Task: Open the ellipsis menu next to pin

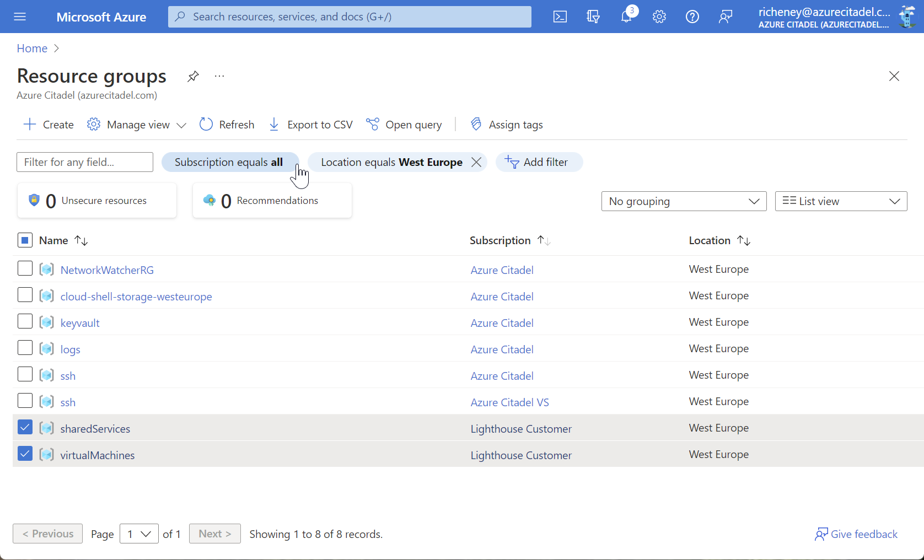Action: point(219,76)
